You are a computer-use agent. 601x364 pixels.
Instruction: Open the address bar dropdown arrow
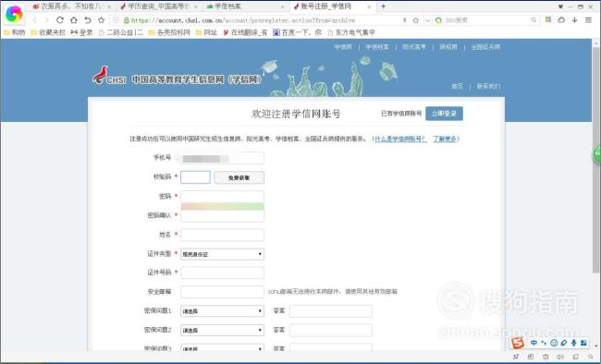(428, 20)
